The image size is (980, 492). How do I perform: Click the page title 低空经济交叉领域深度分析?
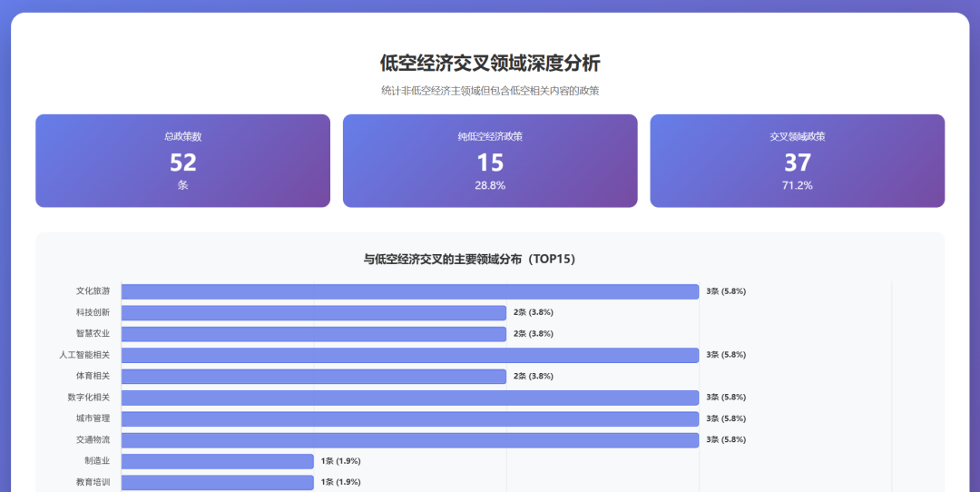tap(490, 64)
